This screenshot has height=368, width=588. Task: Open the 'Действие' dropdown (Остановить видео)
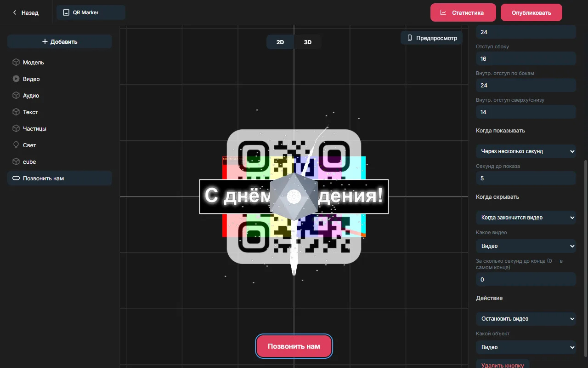click(x=526, y=319)
